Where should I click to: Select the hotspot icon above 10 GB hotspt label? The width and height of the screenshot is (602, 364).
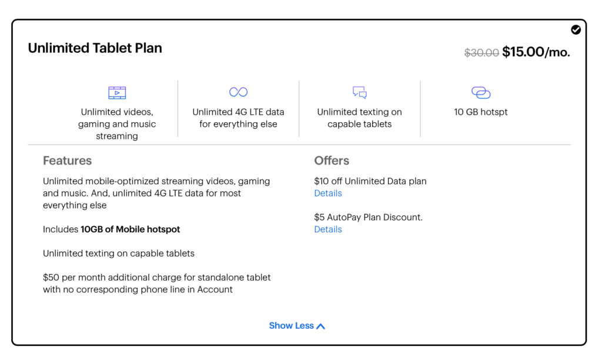point(480,92)
